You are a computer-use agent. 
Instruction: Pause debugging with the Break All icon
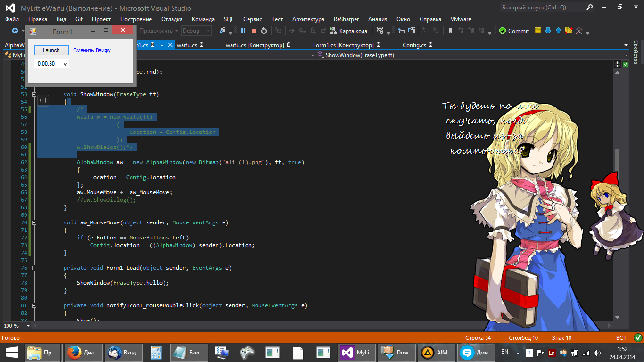click(x=243, y=31)
